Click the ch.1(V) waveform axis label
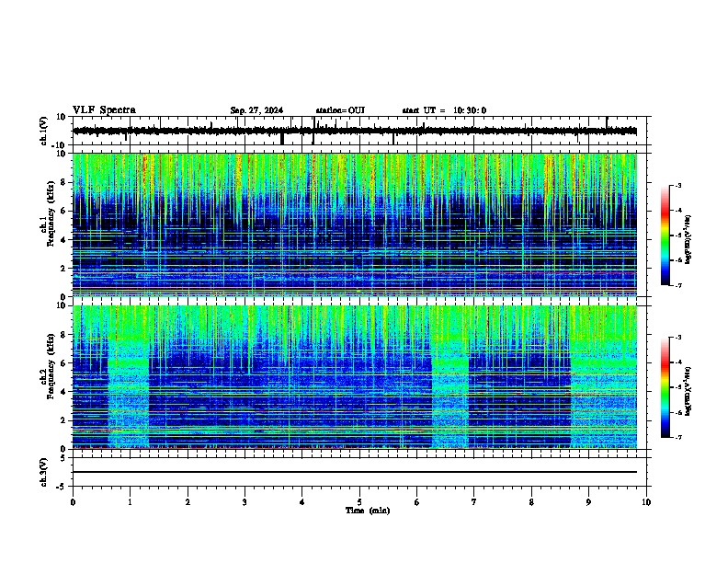This screenshot has height=563, width=728. (44, 131)
